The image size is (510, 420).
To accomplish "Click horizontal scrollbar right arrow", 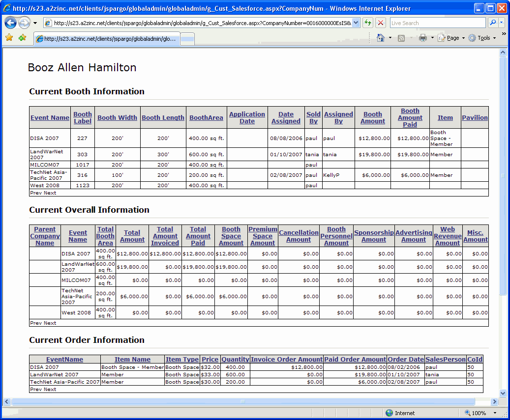I will click(x=494, y=401).
